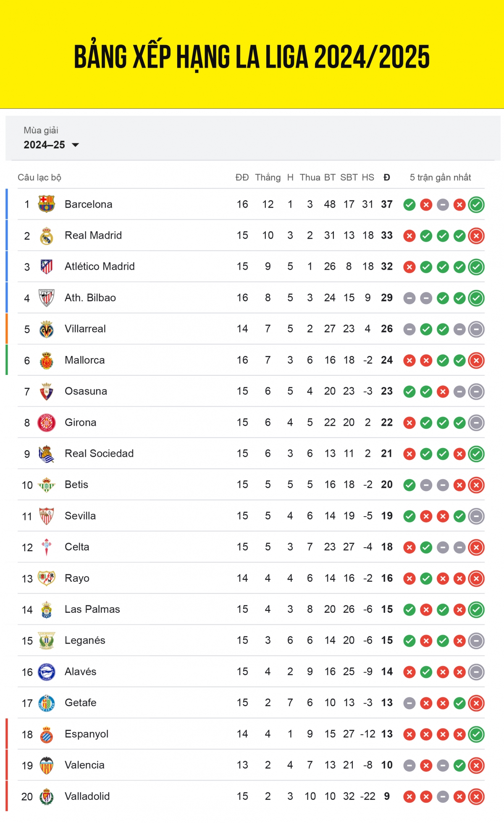Click the Villarreal yellow crest
Viewport: 504px width, 823px height.
[46, 329]
